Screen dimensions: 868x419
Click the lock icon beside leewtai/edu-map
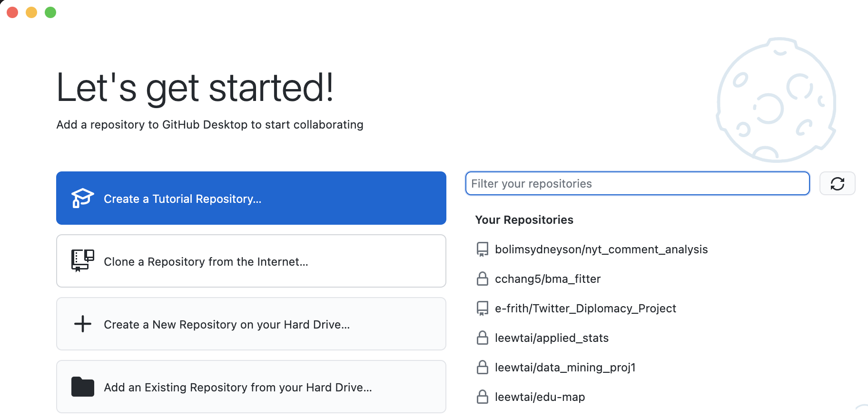[483, 397]
